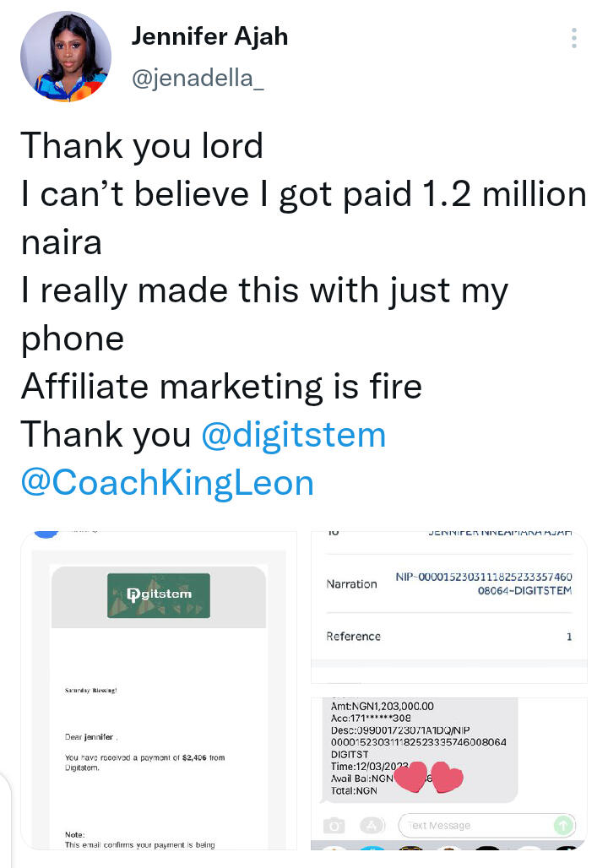The height and width of the screenshot is (868, 608).
Task: Open the bank SMS alert screenshot image
Action: point(448,773)
